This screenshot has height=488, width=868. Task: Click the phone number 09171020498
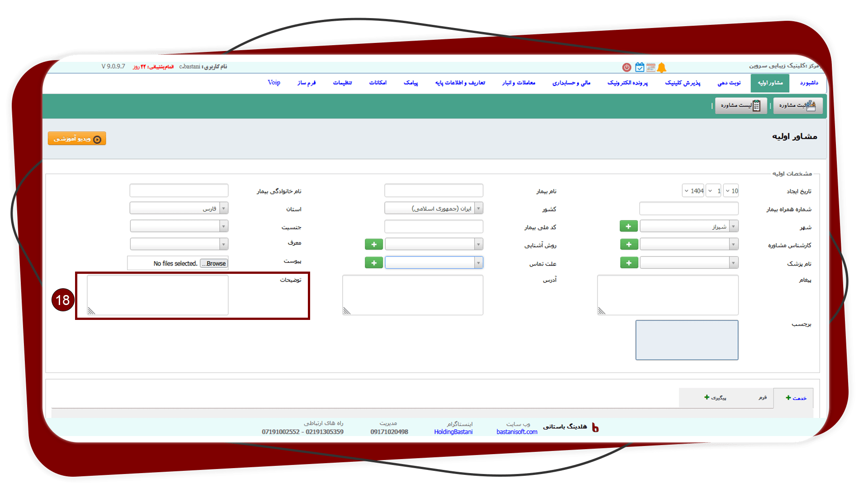click(389, 432)
